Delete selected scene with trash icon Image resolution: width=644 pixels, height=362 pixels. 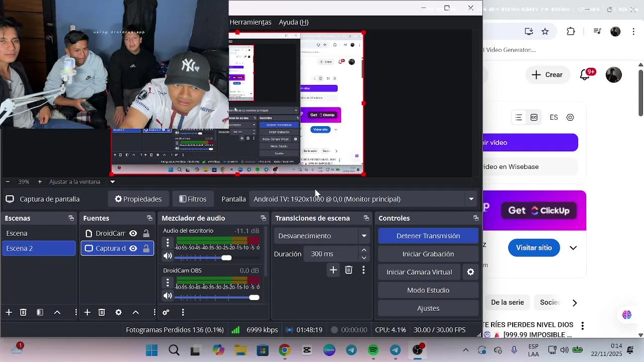tap(23, 312)
